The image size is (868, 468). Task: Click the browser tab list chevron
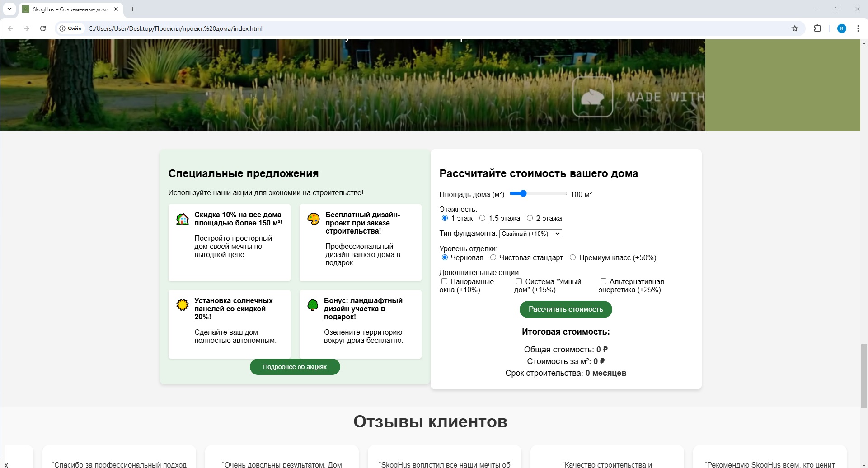click(x=9, y=9)
